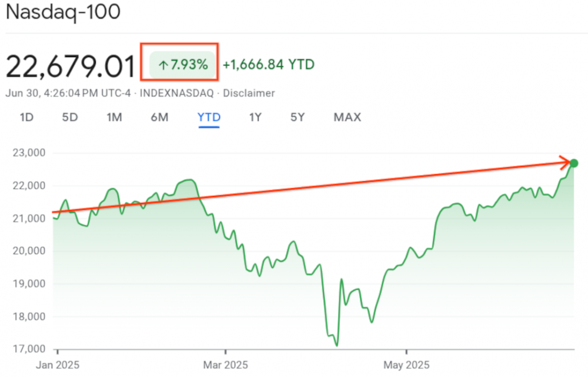Viewport: 588px width, 377px height.
Task: Click the up arrow in percent badge
Action: pos(163,65)
